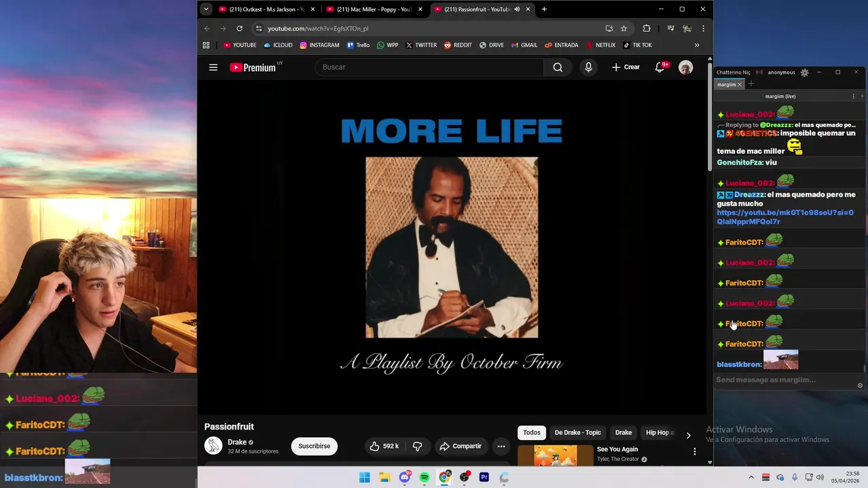Add a new split in Chatterino header
Viewport: 868px width, 488px height.
coord(863,96)
